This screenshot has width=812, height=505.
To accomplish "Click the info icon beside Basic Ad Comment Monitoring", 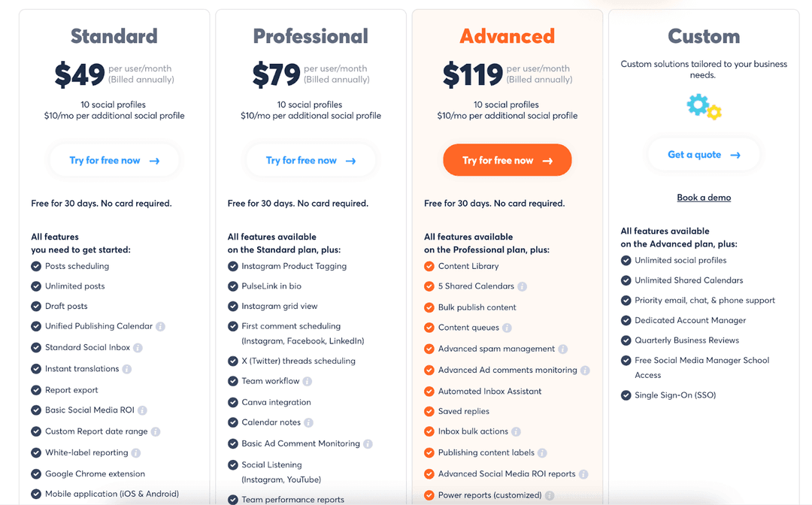I will click(368, 443).
